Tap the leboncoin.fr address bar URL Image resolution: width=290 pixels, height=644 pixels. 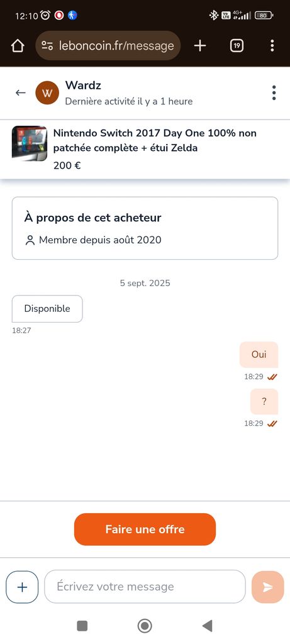[x=116, y=45]
